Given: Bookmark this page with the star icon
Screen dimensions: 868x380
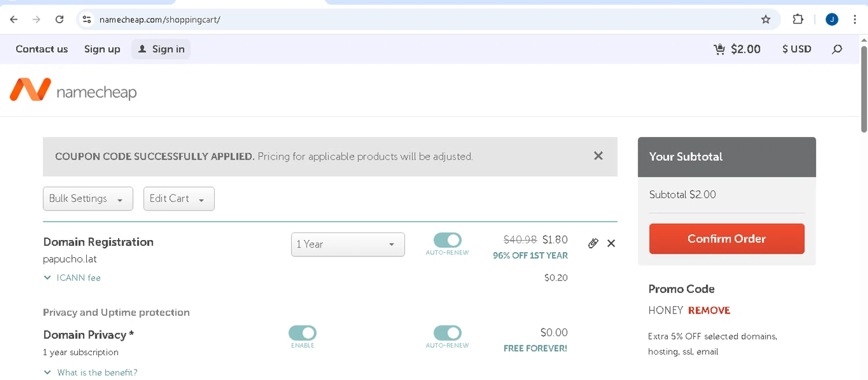Looking at the screenshot, I should pos(766,19).
